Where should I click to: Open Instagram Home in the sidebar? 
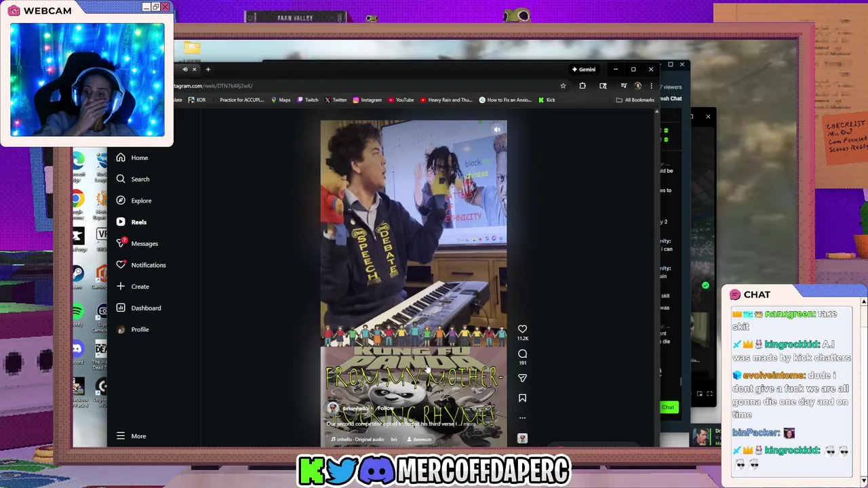coord(132,158)
